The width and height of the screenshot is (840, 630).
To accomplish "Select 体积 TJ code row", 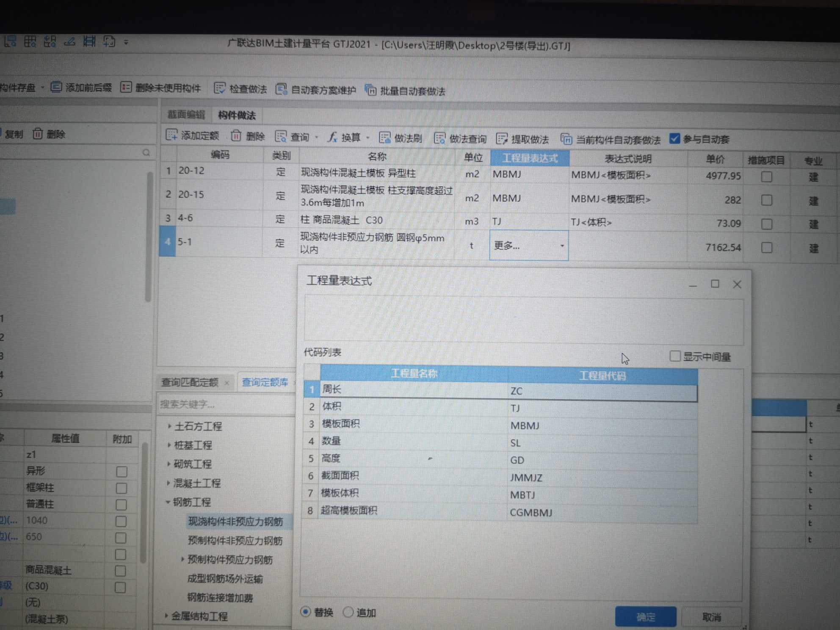I will pyautogui.click(x=500, y=407).
